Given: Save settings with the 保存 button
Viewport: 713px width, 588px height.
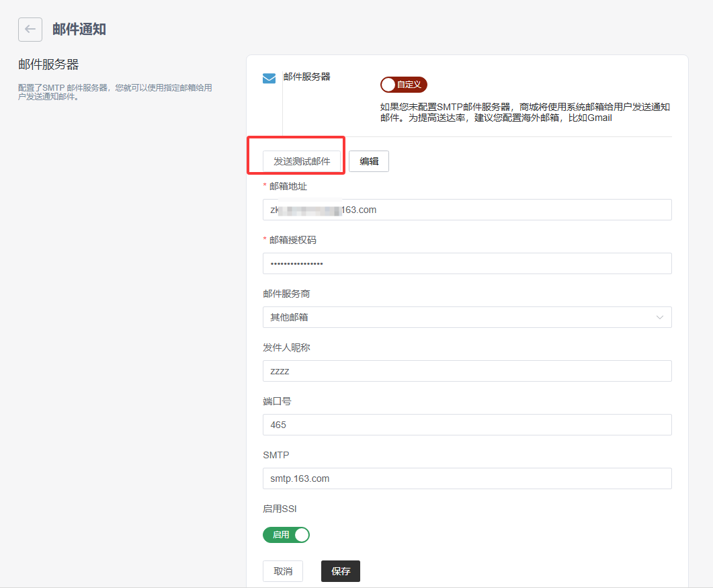Looking at the screenshot, I should tap(341, 571).
